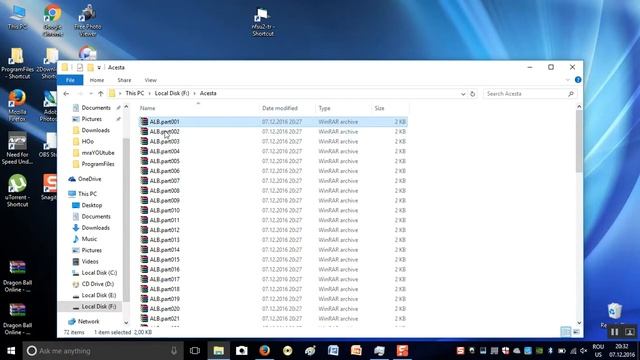Open Google Chrome desktop shortcut
640x360 pixels.
tap(53, 20)
